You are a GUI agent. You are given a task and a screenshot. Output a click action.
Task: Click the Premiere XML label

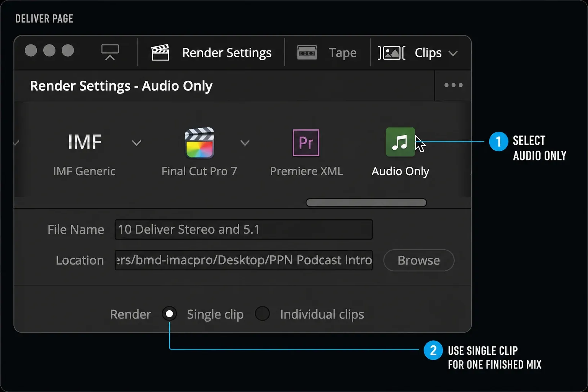coord(306,171)
